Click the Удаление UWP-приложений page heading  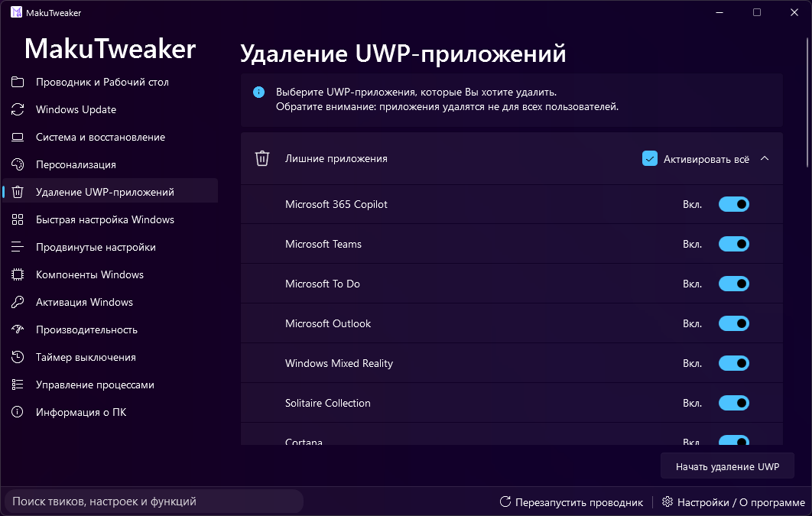[x=404, y=54]
